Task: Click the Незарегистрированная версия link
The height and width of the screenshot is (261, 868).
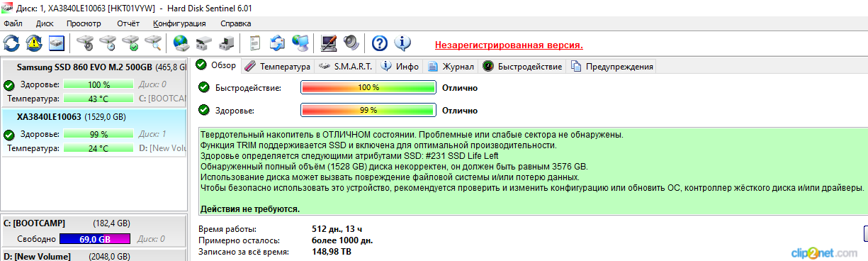Action: (x=509, y=45)
